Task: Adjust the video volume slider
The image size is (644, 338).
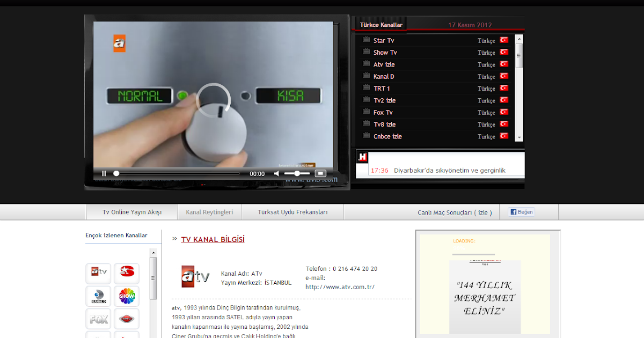Action: point(297,173)
